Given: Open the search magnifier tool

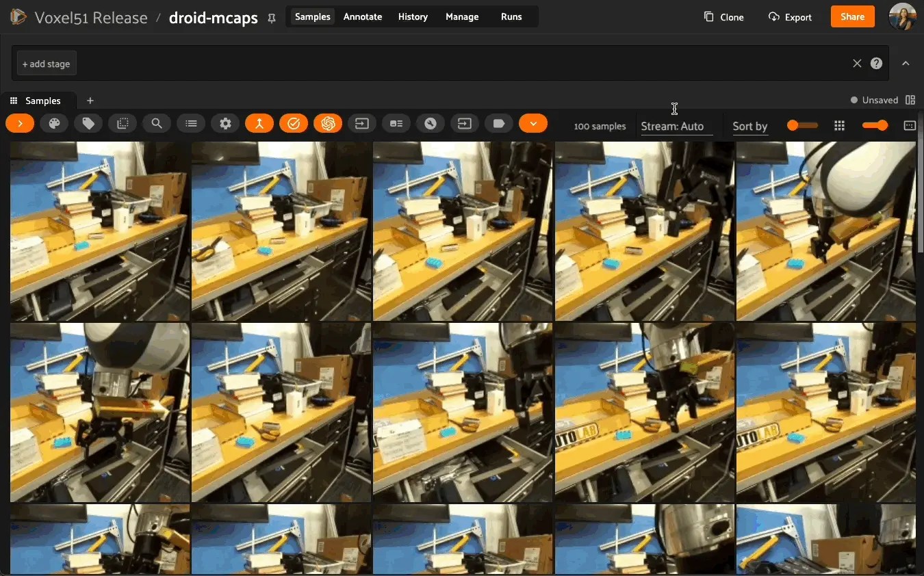Looking at the screenshot, I should tap(157, 124).
